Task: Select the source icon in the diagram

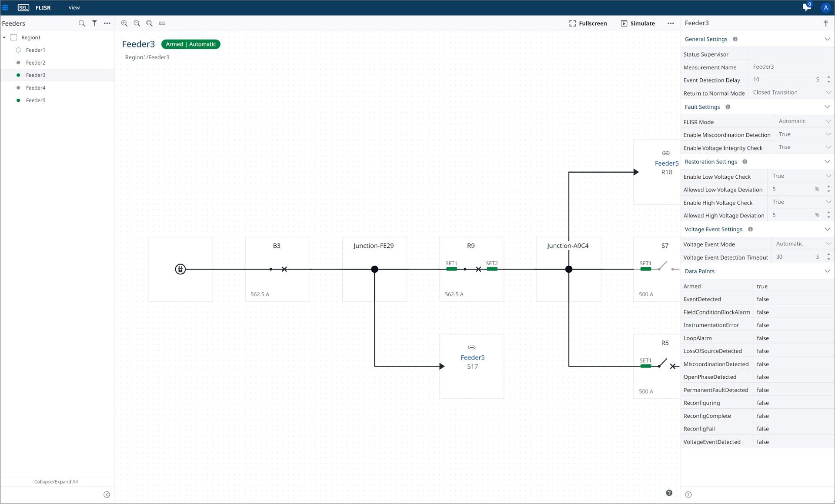Action: pos(180,269)
